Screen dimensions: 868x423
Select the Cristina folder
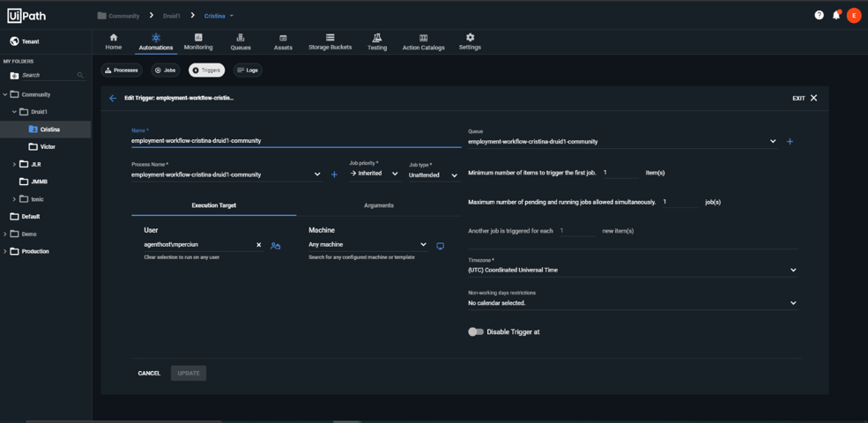point(46,130)
